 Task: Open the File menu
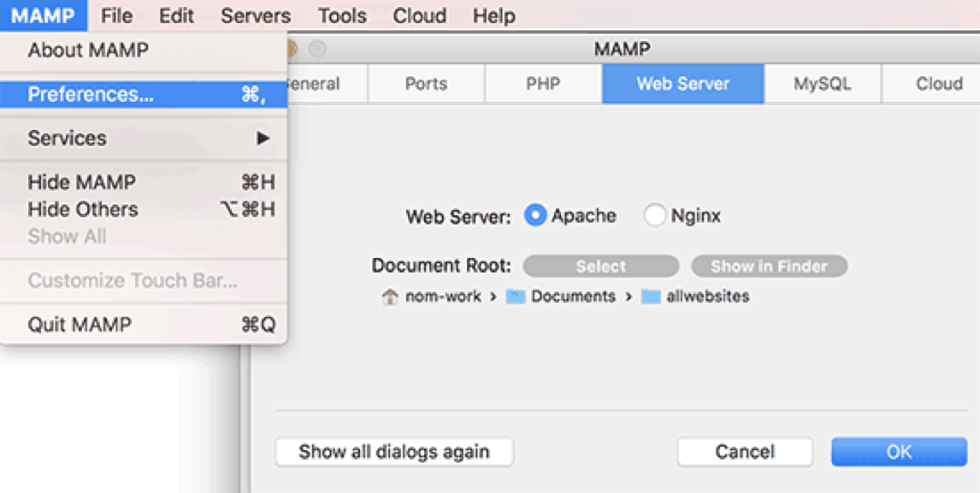116,15
